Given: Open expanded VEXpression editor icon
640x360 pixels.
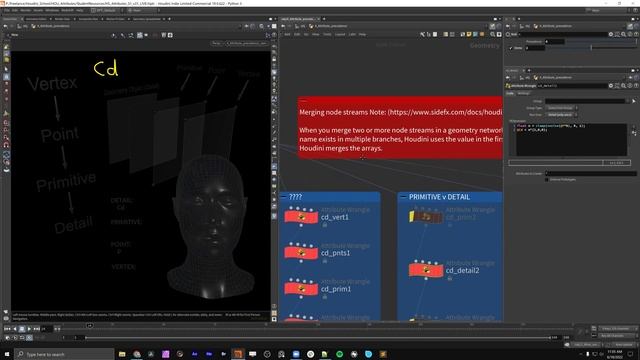Looking at the screenshot, I should click(633, 133).
